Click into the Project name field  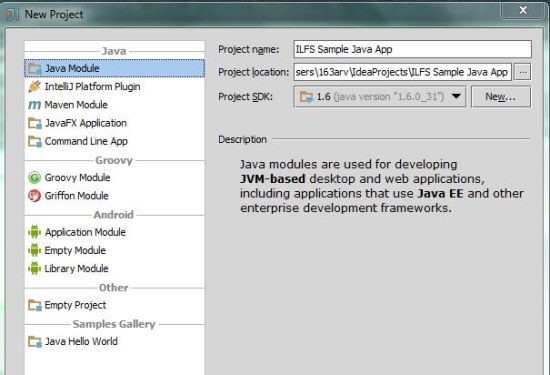coord(412,49)
